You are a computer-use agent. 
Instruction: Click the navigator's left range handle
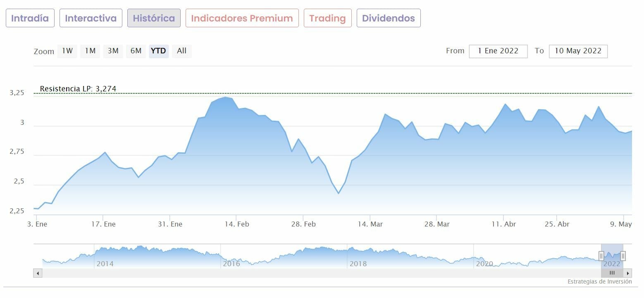(601, 256)
